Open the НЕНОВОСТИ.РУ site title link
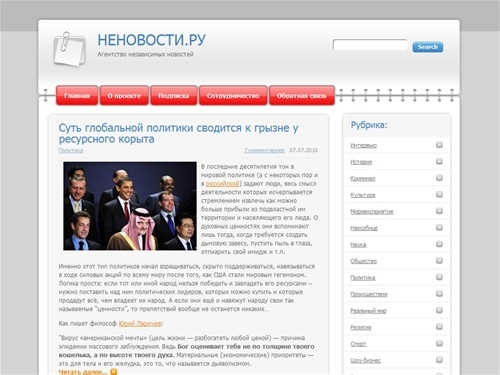The width and height of the screenshot is (500, 375). click(151, 40)
